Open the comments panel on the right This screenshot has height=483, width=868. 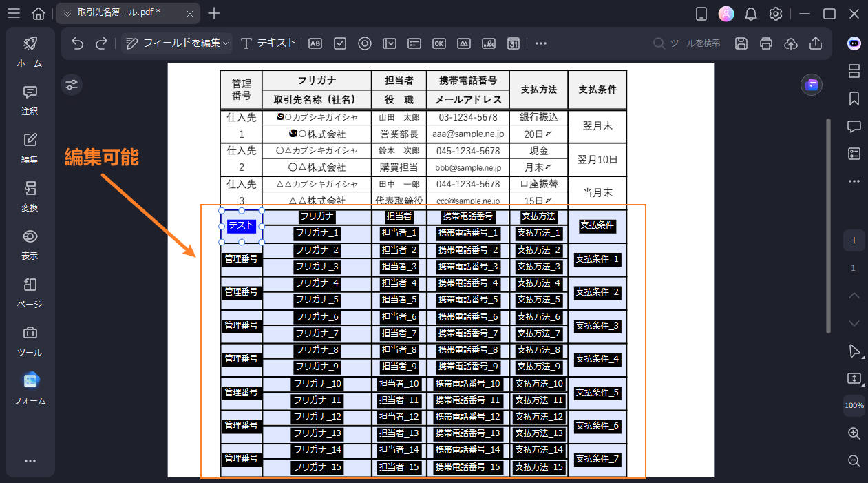click(x=854, y=126)
